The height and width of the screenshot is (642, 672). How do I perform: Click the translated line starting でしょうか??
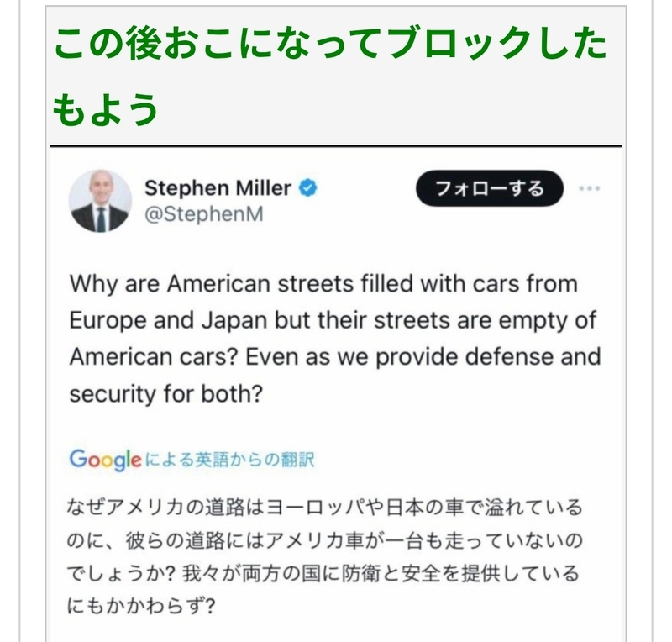coord(323,572)
